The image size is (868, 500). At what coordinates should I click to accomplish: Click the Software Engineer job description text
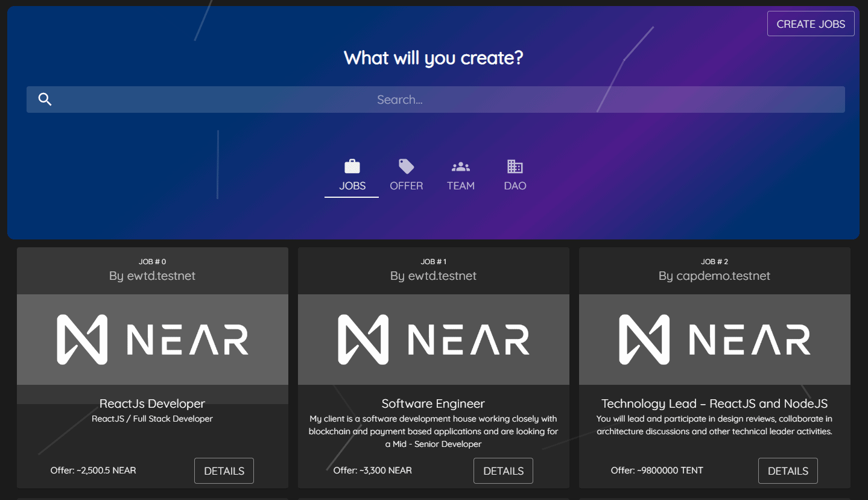point(433,431)
